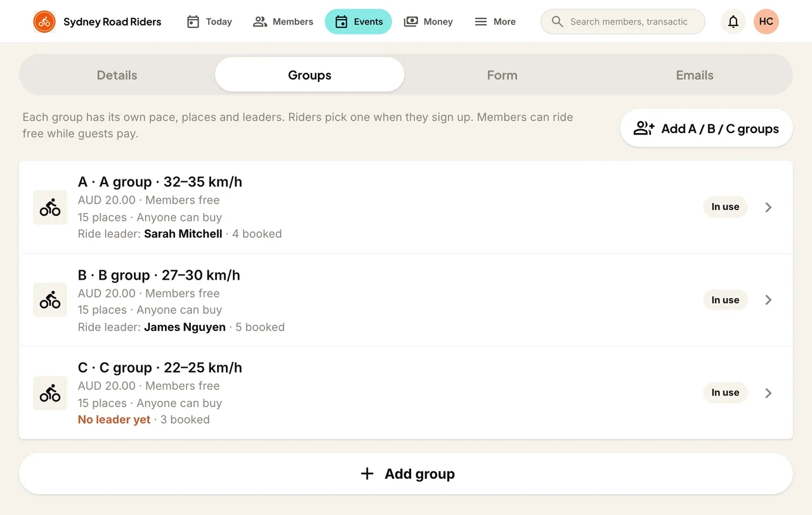The width and height of the screenshot is (812, 515).
Task: Click the In use badge for A group
Action: tap(725, 207)
